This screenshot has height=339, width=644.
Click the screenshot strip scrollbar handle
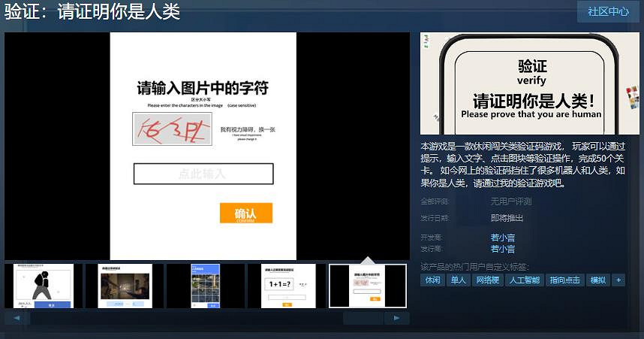click(x=363, y=318)
